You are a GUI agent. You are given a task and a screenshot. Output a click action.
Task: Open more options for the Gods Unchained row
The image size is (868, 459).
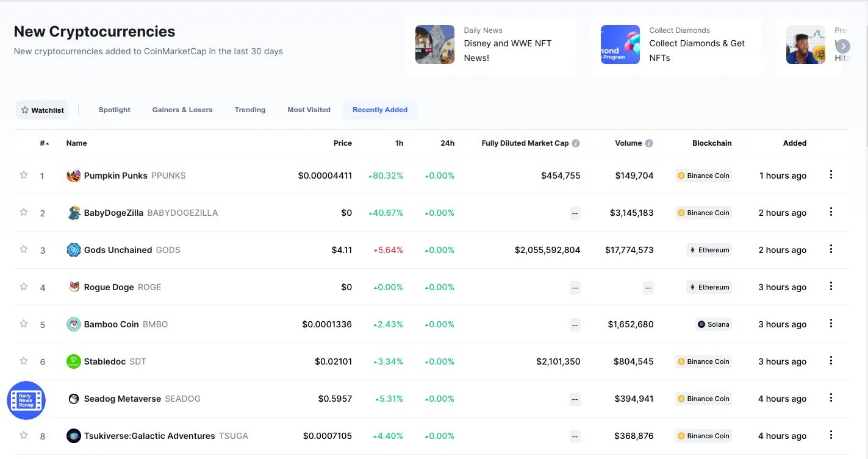tap(831, 249)
